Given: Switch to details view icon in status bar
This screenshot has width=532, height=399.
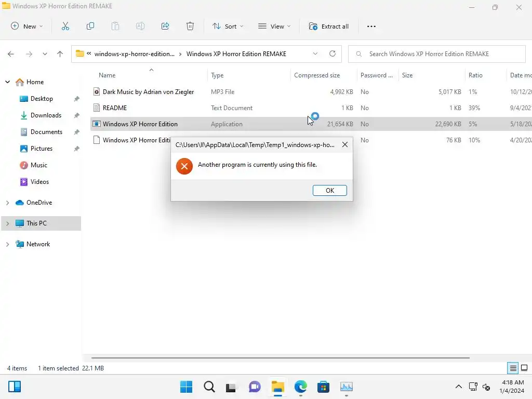Looking at the screenshot, I should [513, 368].
